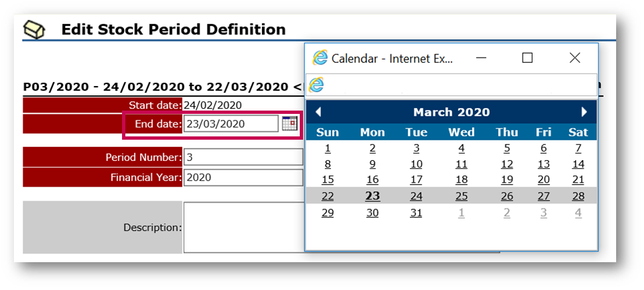644x290 pixels.
Task: Minimize the Calendar popup window
Action: pyautogui.click(x=482, y=58)
